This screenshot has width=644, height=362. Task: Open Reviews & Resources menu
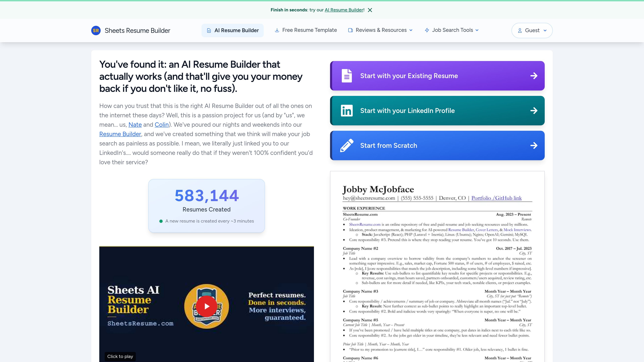pos(380,30)
